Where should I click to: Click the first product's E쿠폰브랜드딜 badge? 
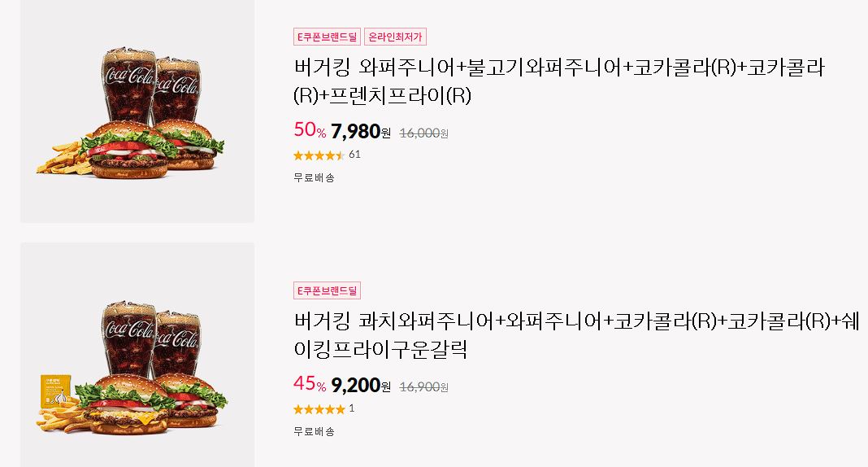(327, 37)
